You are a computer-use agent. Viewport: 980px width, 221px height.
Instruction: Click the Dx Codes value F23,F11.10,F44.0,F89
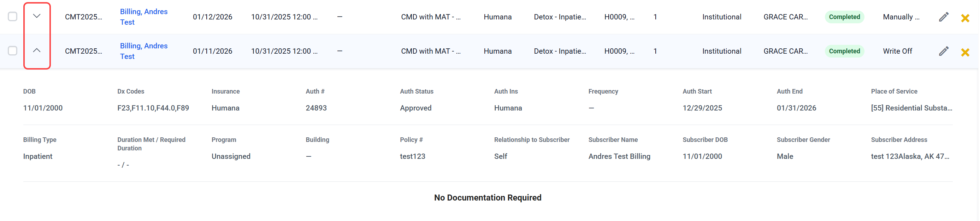point(153,108)
